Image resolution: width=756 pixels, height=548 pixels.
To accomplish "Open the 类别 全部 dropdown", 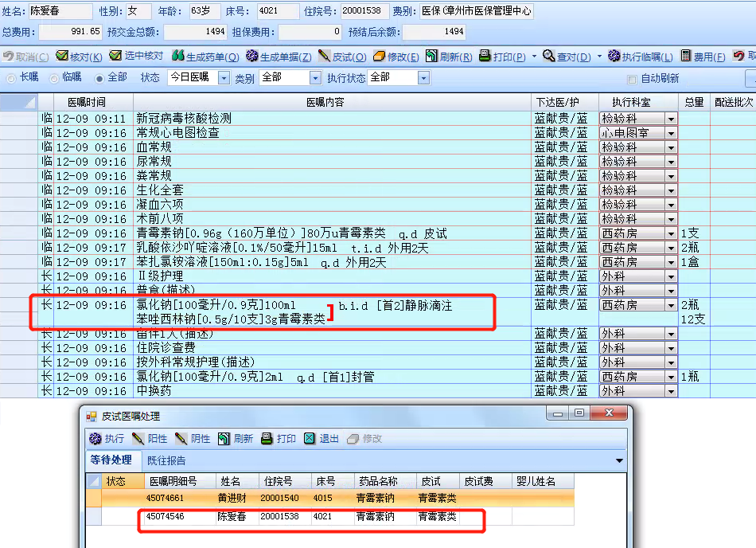I will pyautogui.click(x=315, y=78).
